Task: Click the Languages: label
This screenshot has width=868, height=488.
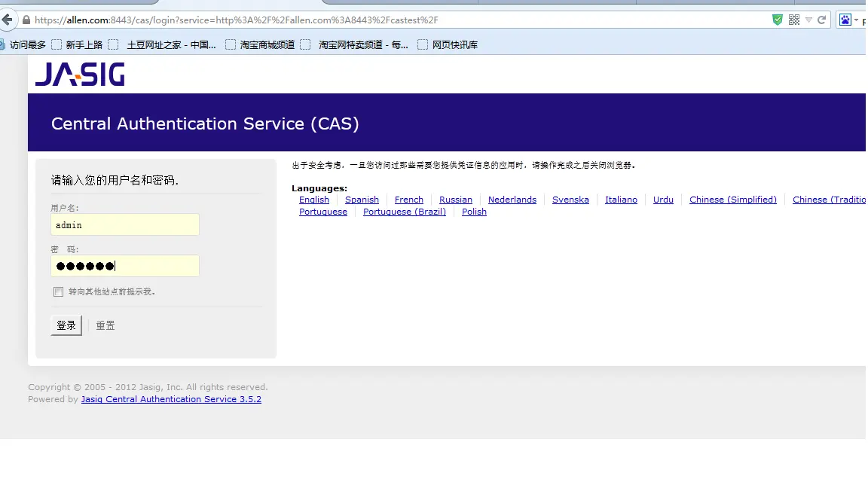Action: (x=319, y=188)
